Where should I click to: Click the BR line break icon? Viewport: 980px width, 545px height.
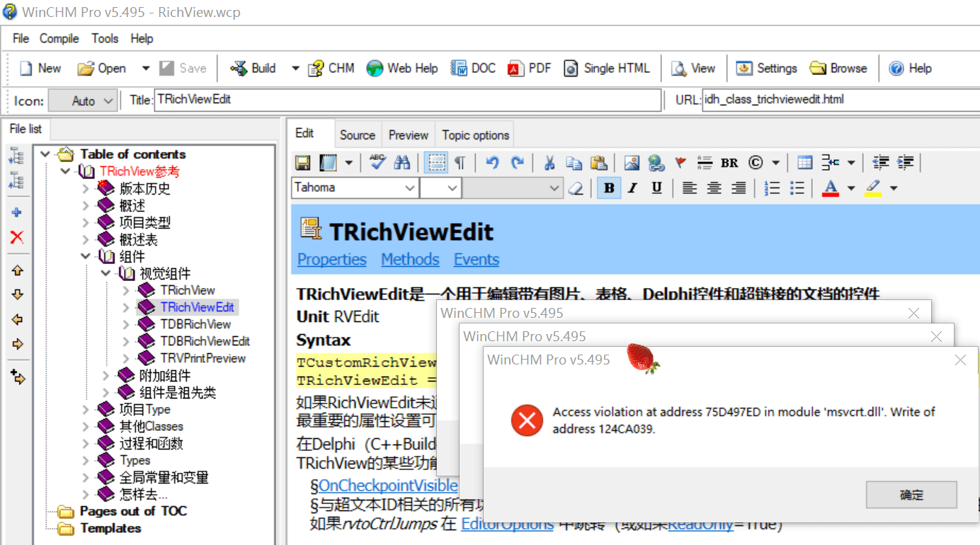(x=729, y=163)
